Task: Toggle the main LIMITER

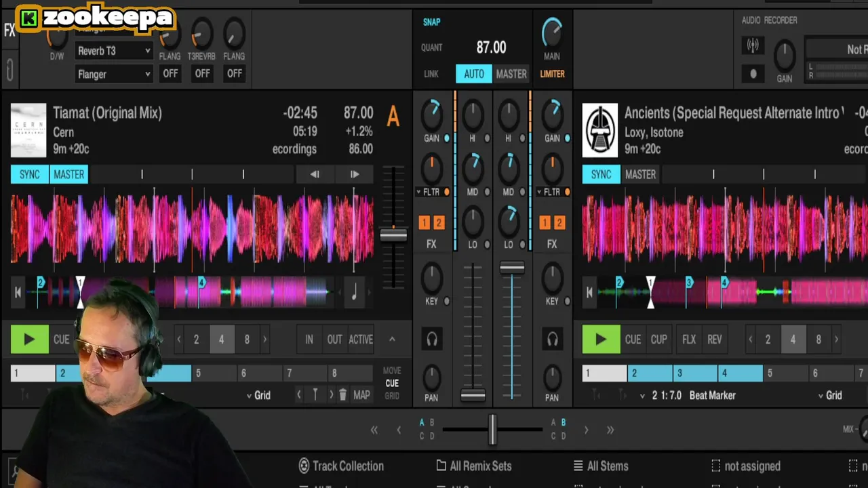Action: pos(552,74)
